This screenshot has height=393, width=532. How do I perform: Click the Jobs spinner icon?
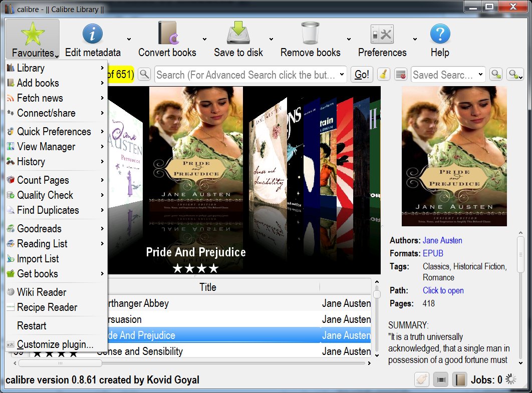pos(510,379)
